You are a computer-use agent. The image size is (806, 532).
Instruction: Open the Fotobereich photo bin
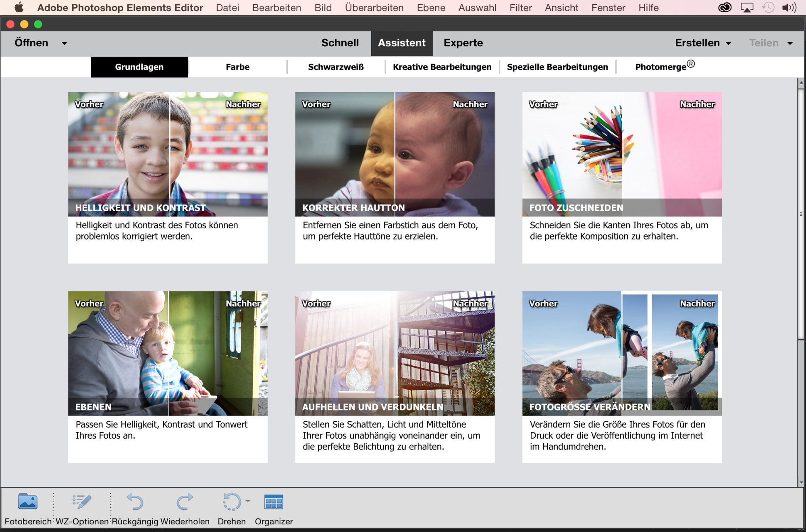point(28,502)
